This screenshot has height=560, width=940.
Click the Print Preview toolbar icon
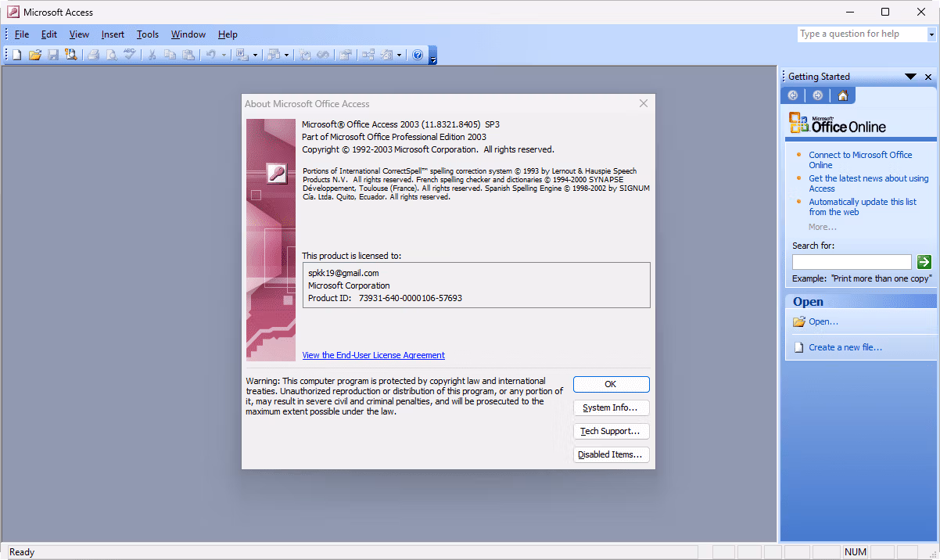pos(112,55)
